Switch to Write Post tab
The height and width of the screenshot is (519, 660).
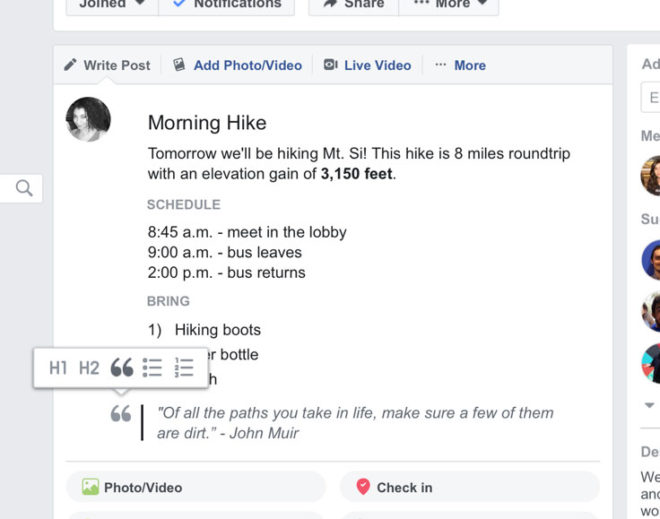coord(107,65)
